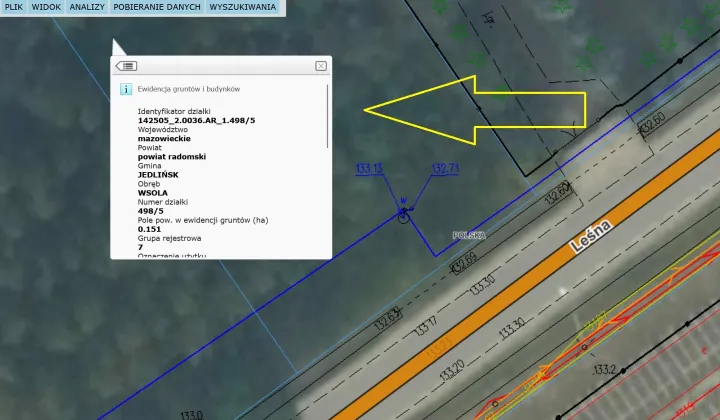The height and width of the screenshot is (420, 720).
Task: Click the Identyfikator działki label
Action: point(174,112)
